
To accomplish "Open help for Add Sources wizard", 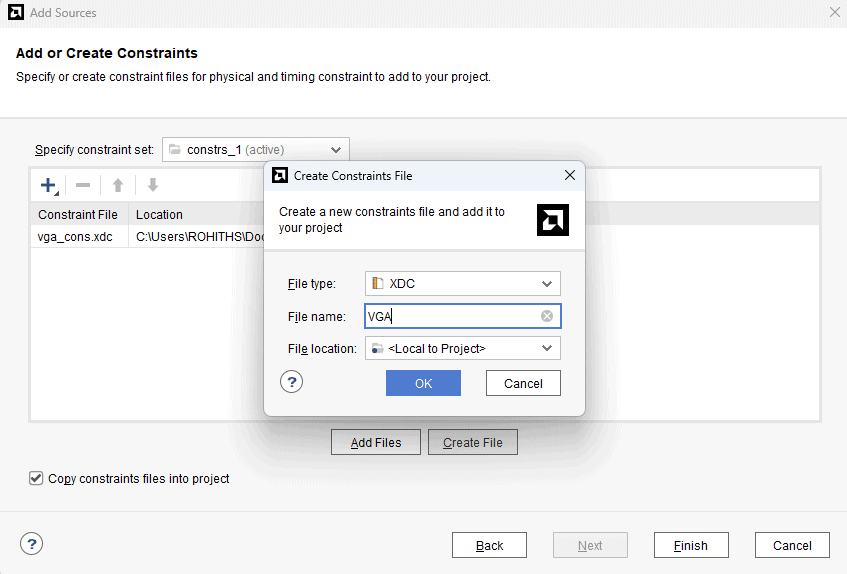I will point(32,544).
